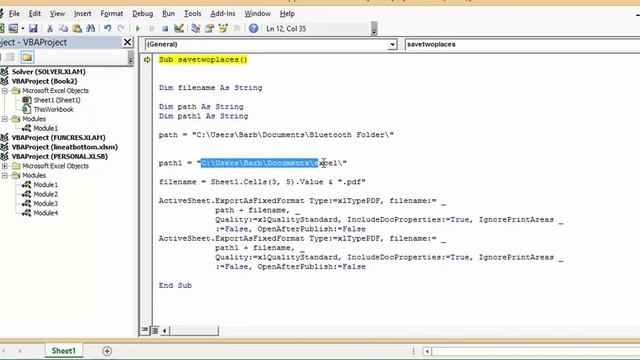Click the Save toolbar icon
The image size is (640, 360).
tap(33, 28)
